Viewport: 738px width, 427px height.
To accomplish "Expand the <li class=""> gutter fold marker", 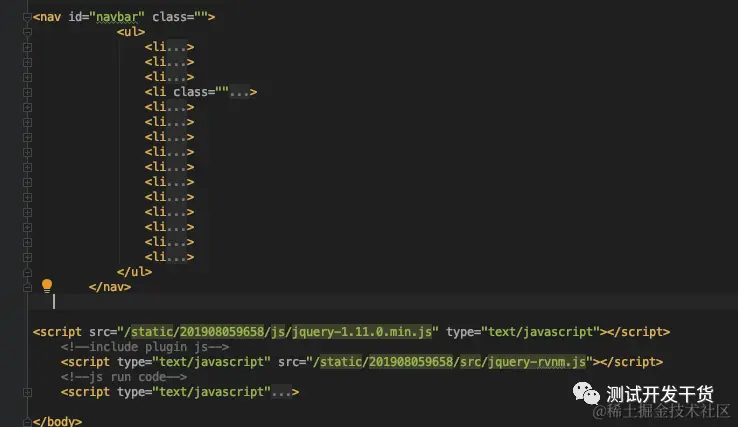I will click(x=27, y=92).
